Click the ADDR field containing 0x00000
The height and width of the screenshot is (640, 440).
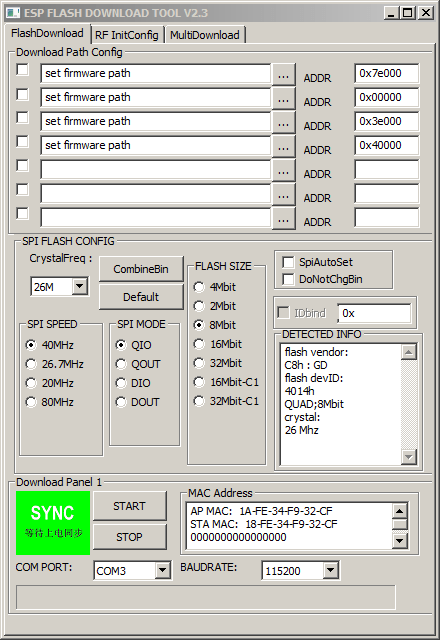pyautogui.click(x=387, y=98)
